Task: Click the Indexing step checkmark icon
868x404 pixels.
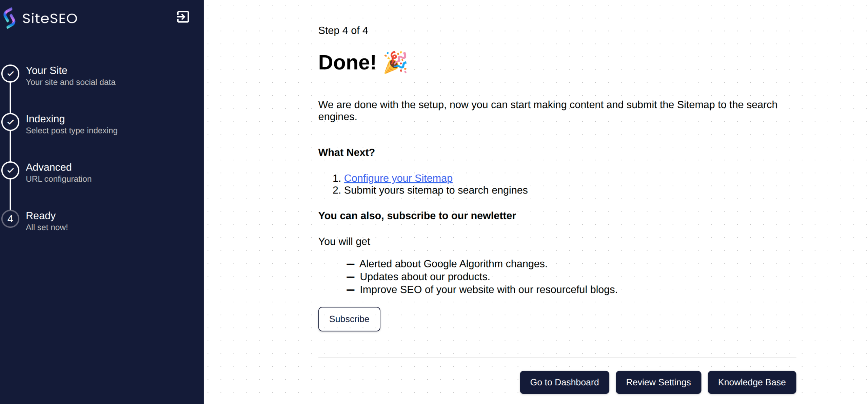Action: [x=11, y=122]
